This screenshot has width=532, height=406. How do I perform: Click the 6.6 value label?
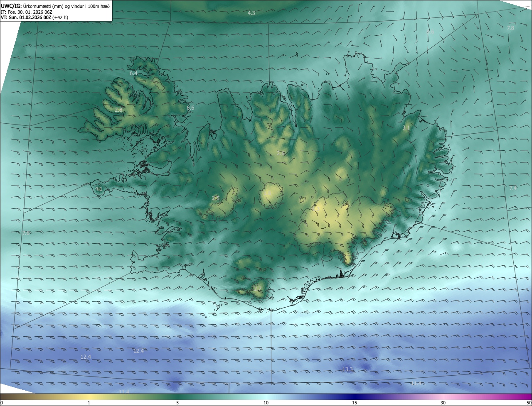click(190, 108)
